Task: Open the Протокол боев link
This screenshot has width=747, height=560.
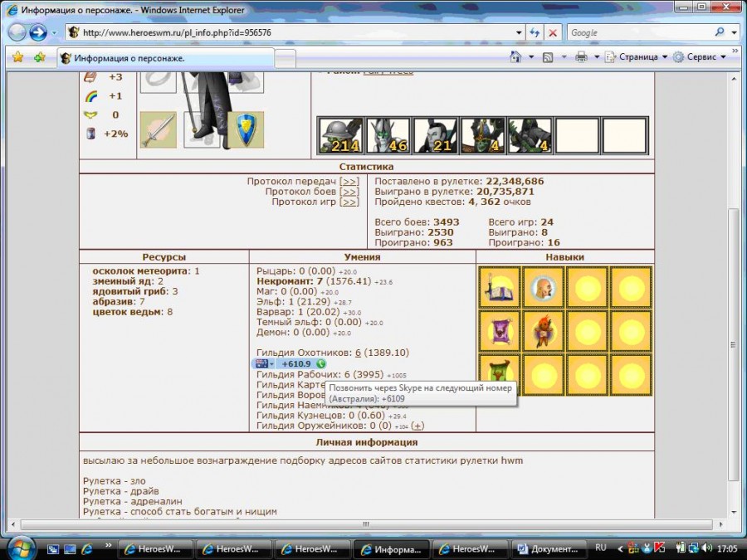Action: [x=349, y=192]
